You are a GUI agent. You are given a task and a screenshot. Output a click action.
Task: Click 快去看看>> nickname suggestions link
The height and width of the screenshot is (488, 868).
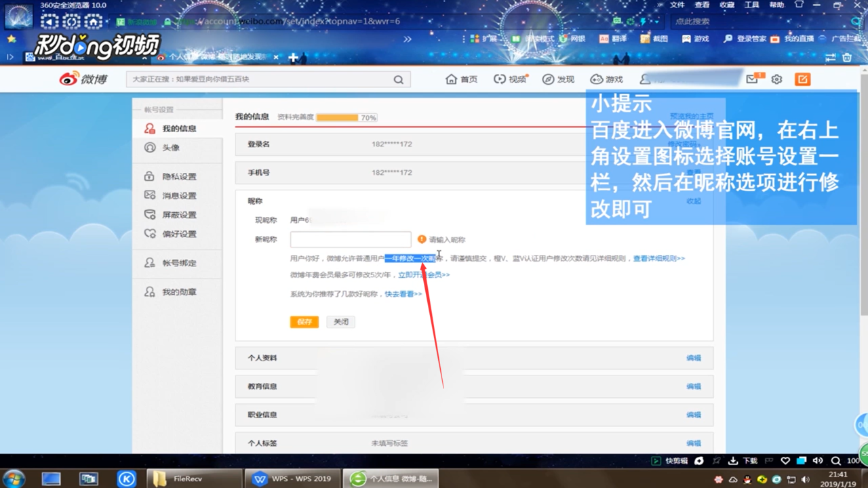[403, 294]
